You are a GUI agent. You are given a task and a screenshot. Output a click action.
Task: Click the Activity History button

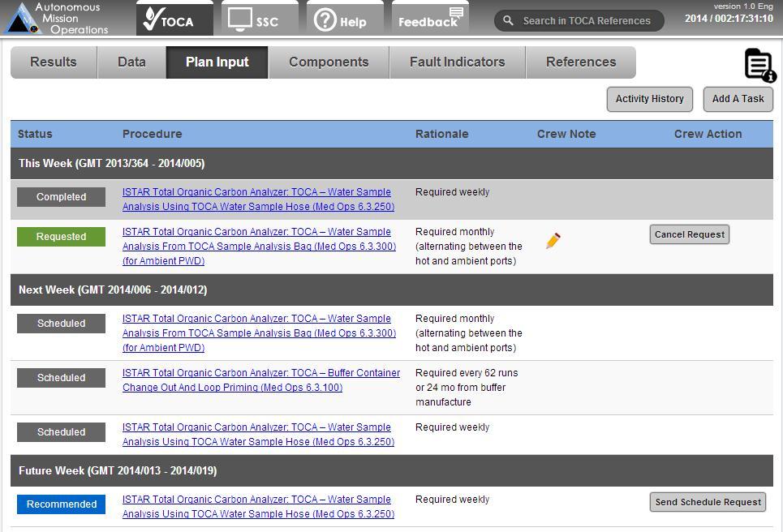coord(650,99)
